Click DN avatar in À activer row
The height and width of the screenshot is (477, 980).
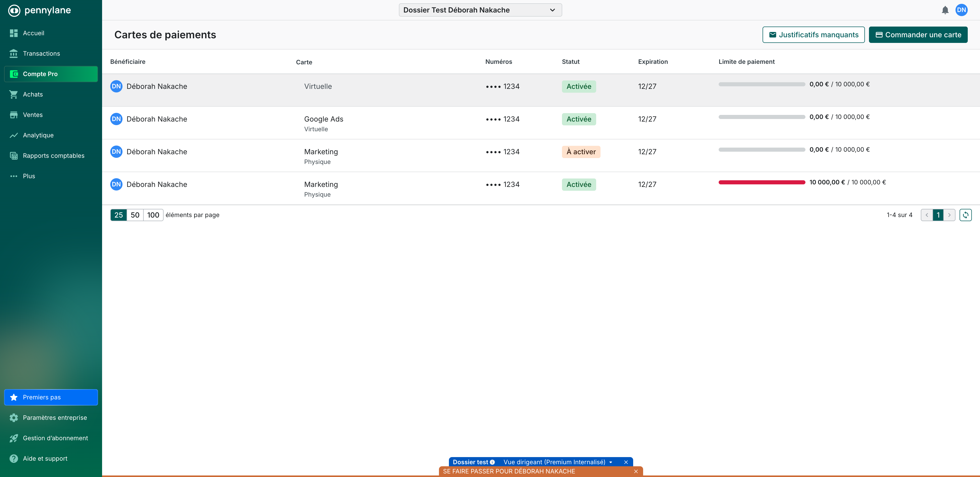click(x=116, y=152)
